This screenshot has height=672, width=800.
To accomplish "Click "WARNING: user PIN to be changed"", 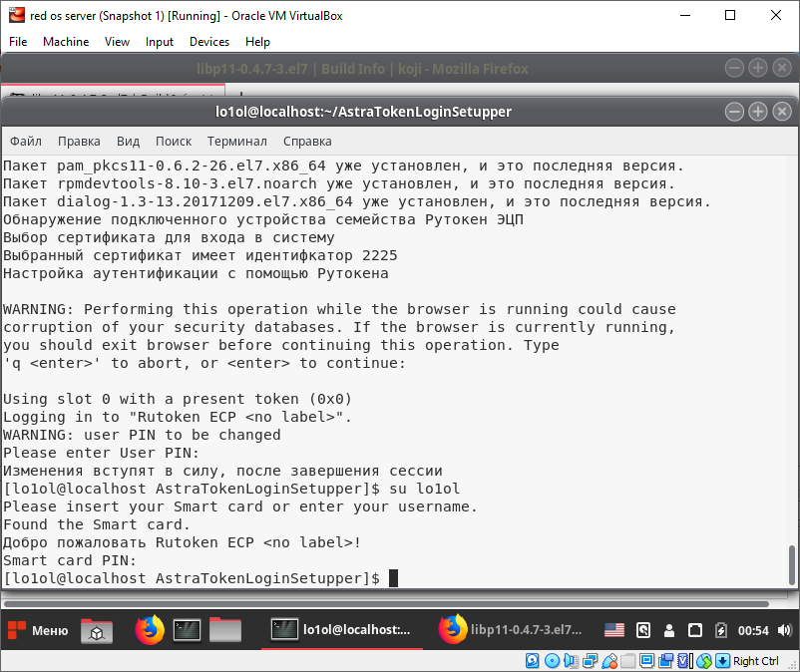I will point(142,435).
